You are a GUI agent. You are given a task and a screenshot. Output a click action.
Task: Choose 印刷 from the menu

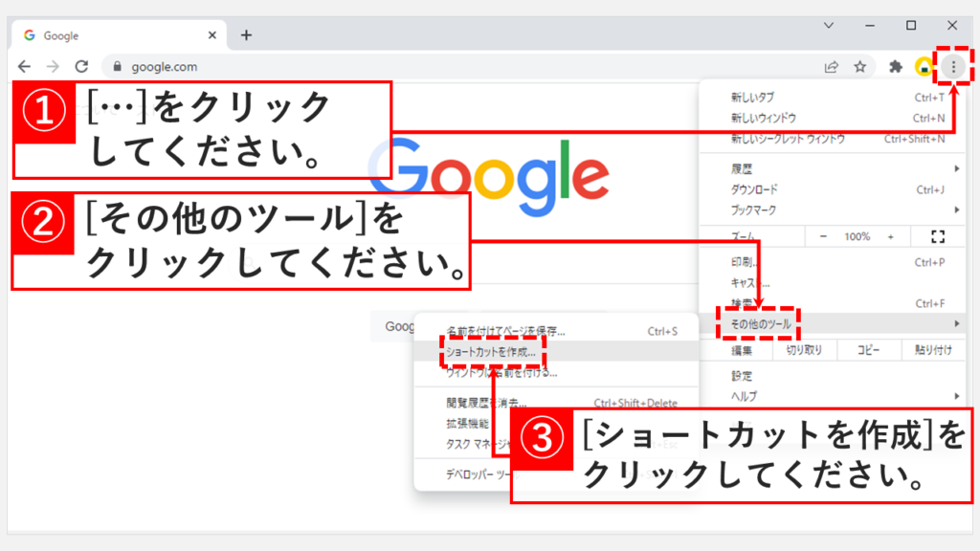[832, 262]
